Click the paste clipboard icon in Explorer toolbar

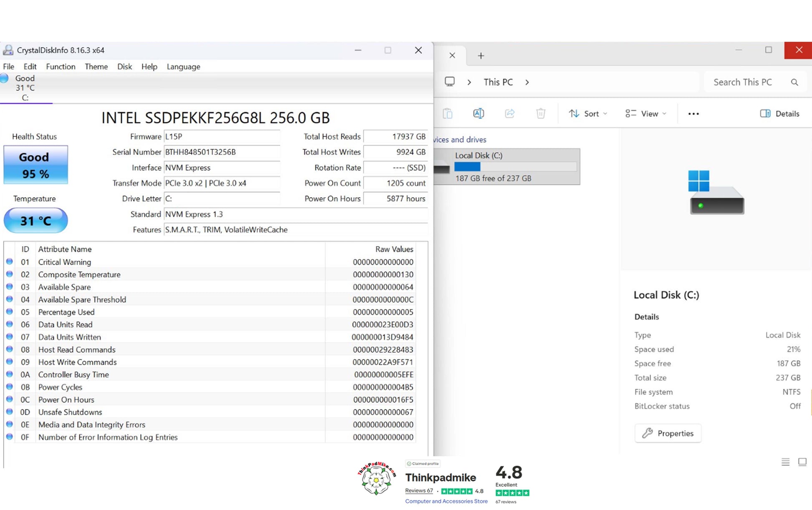pyautogui.click(x=447, y=113)
